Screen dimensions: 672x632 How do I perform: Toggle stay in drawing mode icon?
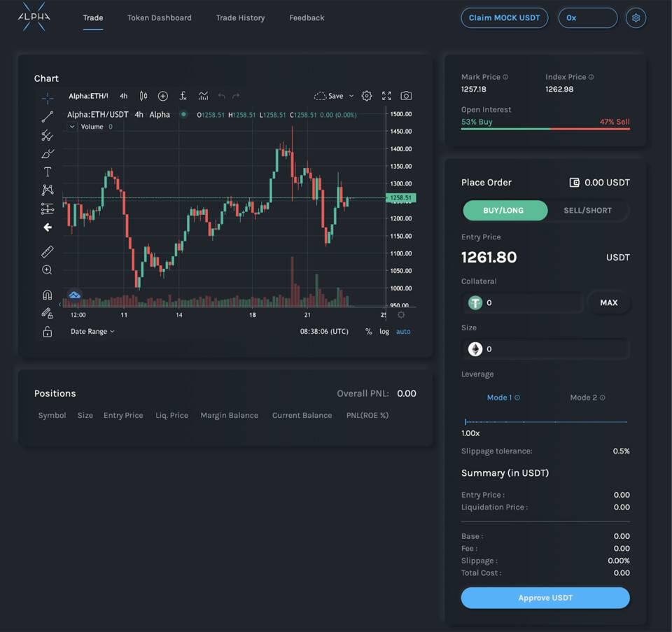tap(47, 314)
